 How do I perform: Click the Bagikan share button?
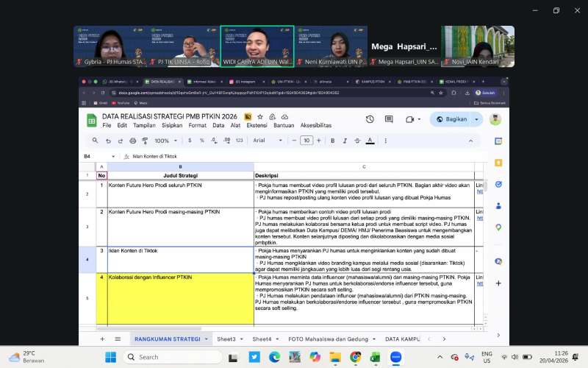point(452,119)
